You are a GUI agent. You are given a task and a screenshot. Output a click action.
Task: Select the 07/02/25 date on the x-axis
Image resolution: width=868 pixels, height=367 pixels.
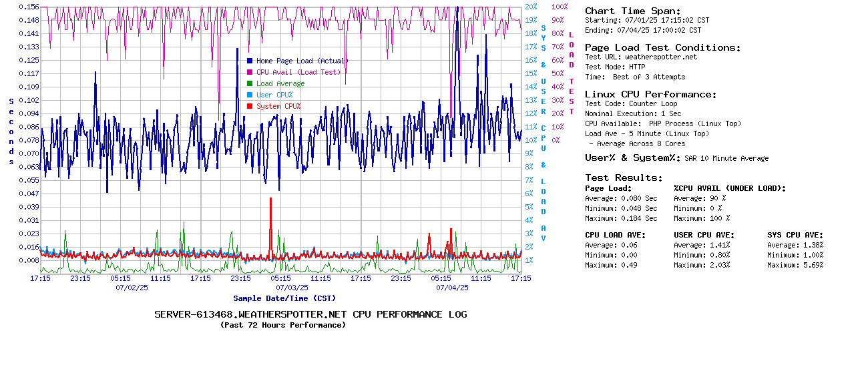click(x=132, y=288)
